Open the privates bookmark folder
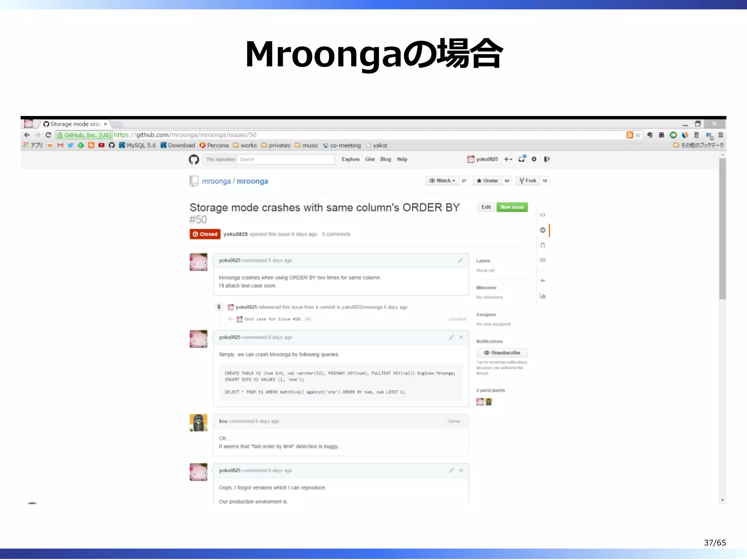 click(x=276, y=145)
